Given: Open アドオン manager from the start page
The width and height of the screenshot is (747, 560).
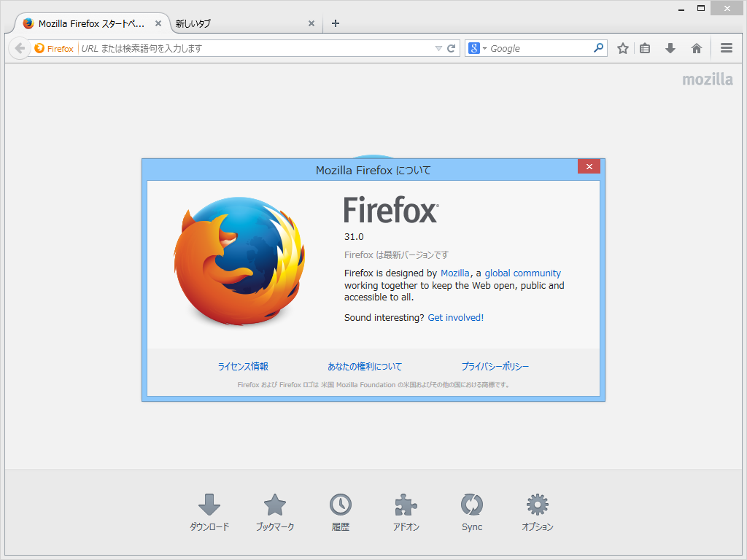Looking at the screenshot, I should click(x=406, y=505).
